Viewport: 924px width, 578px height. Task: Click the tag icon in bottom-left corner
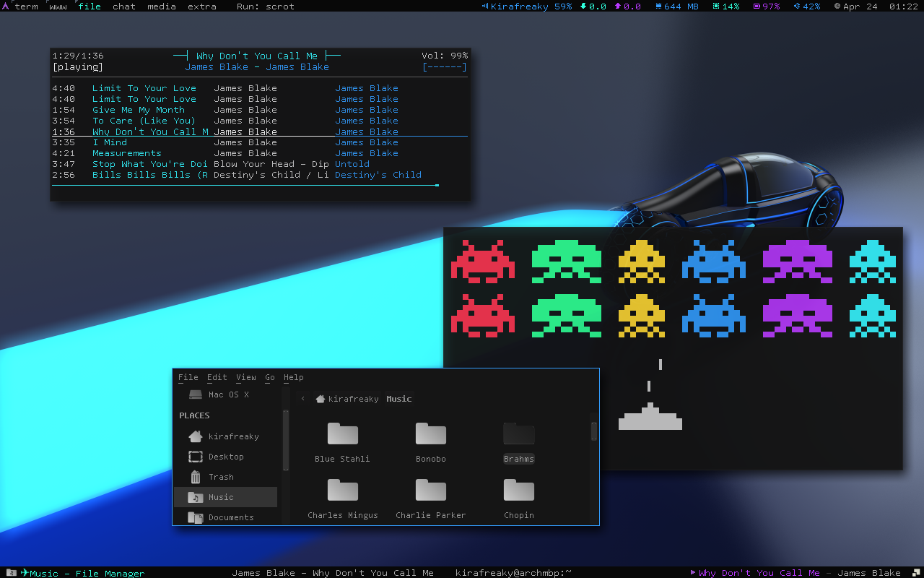coord(10,573)
